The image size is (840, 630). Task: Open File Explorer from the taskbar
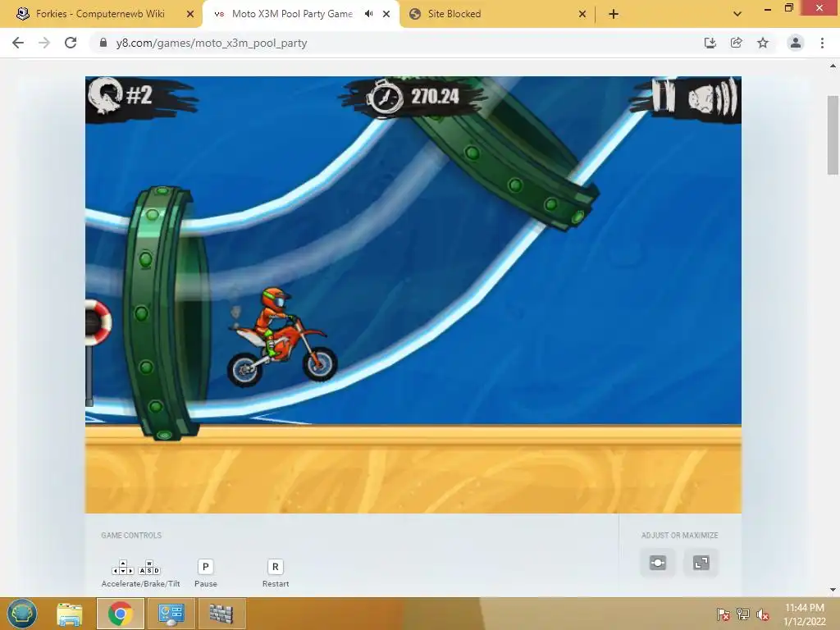point(70,614)
